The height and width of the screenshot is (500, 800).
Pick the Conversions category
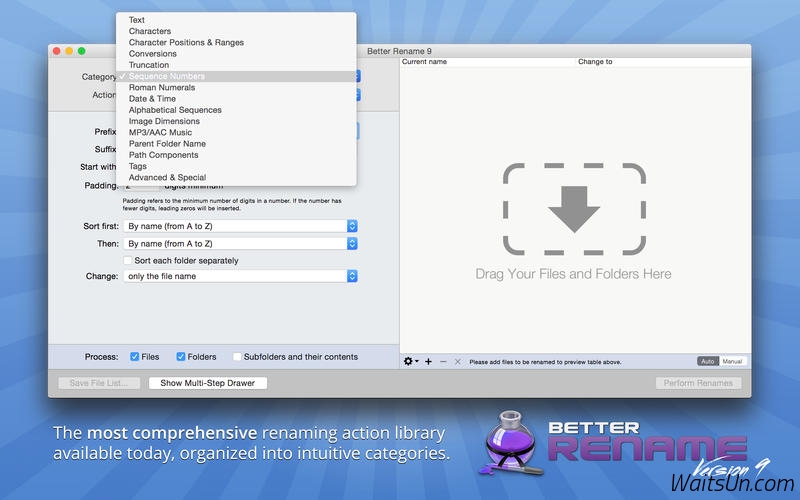pyautogui.click(x=236, y=54)
